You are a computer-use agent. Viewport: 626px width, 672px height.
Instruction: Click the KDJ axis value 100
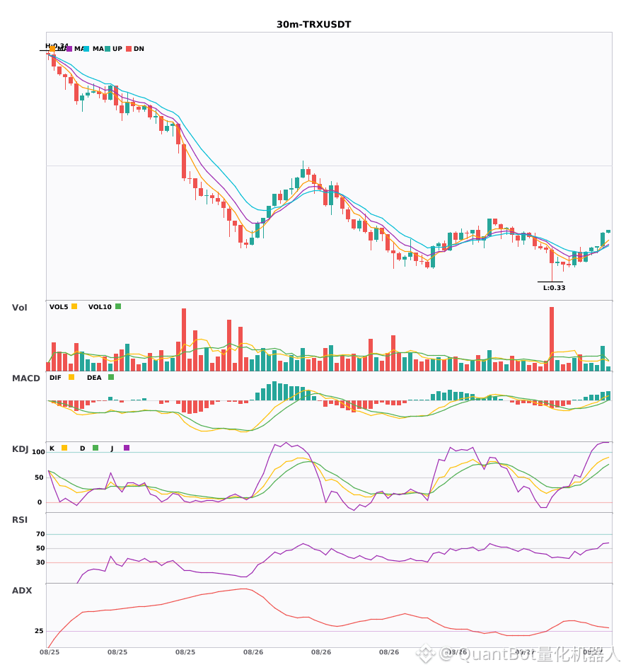pyautogui.click(x=39, y=452)
